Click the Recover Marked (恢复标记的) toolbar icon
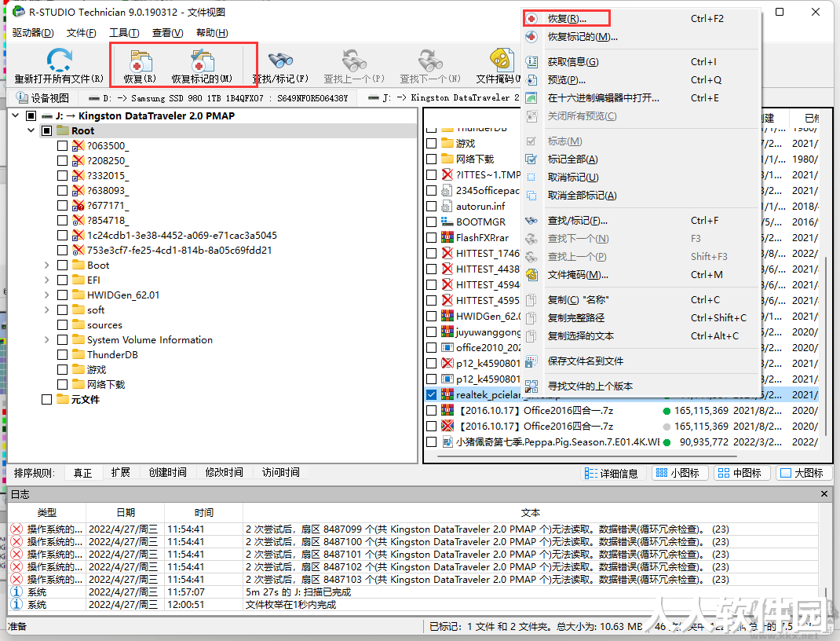Screen dimensions: 840x641 point(202,60)
